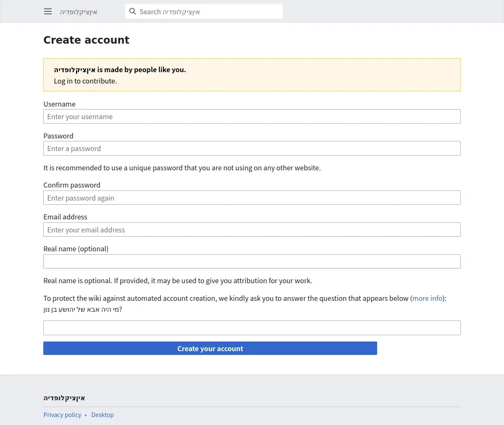Click the captcha answer input field
Viewport: 504px width, 425px height.
pyautogui.click(x=252, y=328)
